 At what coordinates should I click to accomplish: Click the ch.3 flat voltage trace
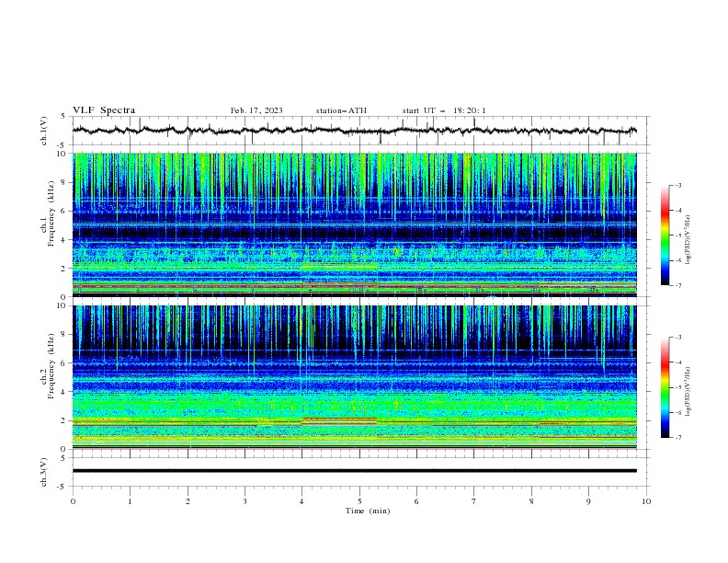click(354, 471)
